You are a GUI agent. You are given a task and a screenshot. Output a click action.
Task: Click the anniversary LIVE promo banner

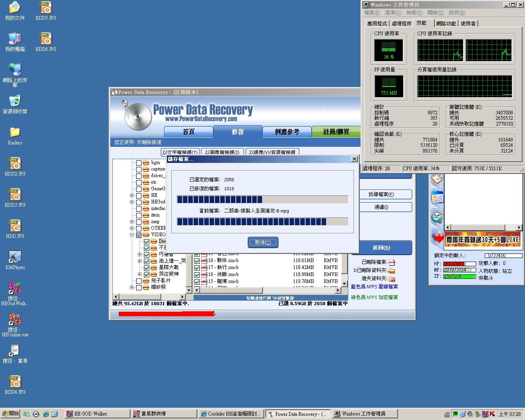[x=483, y=239]
